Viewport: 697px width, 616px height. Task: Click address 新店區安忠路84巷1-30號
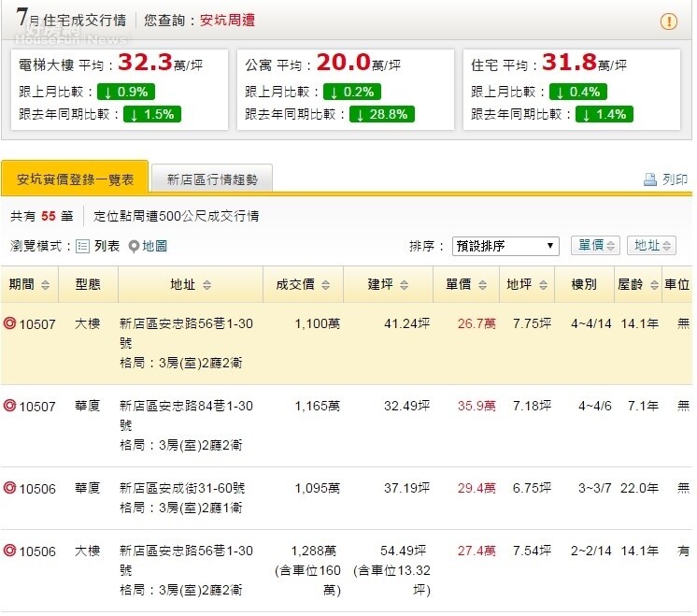(x=186, y=415)
